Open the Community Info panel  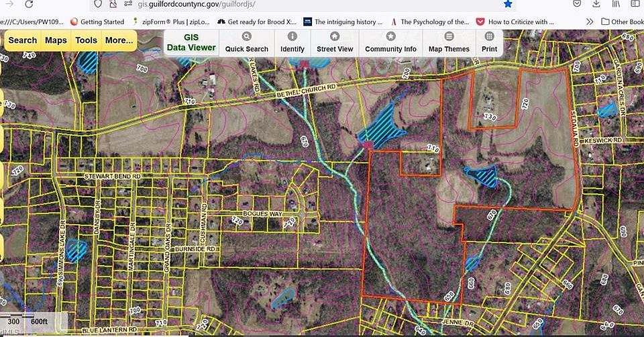[390, 37]
